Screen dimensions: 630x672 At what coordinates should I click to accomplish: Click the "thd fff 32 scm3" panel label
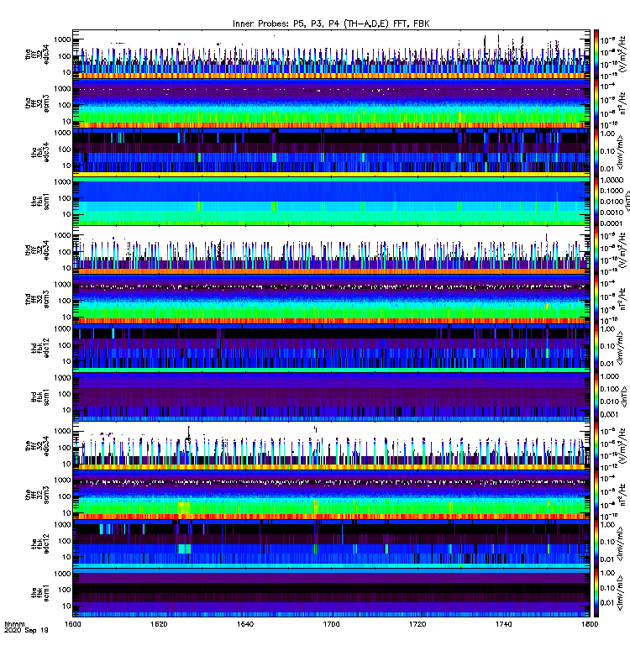point(37,299)
